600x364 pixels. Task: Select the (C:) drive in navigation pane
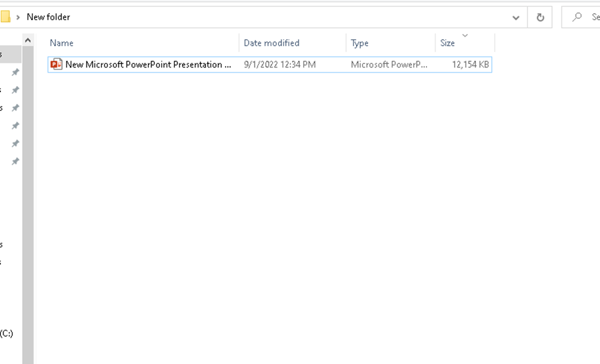(x=7, y=333)
